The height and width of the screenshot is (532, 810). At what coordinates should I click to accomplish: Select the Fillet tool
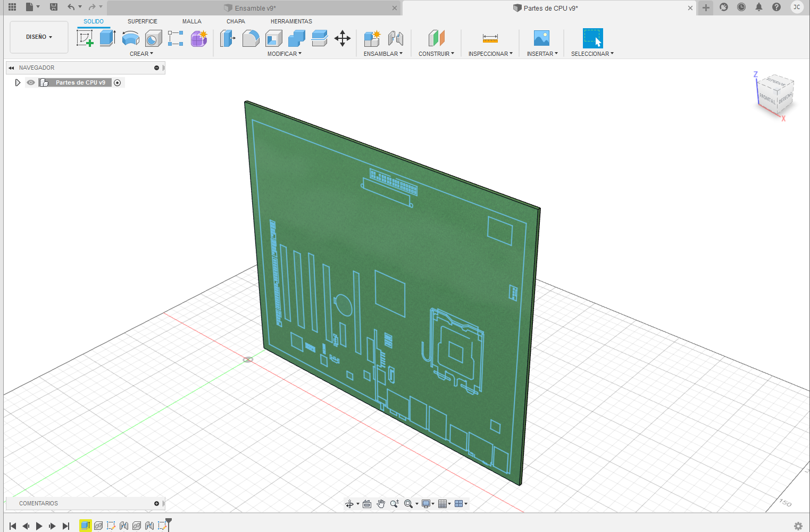point(250,38)
